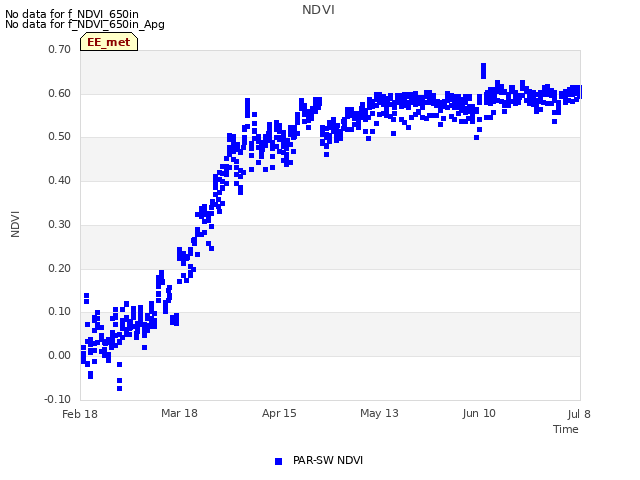Click the 0.50 y-axis tick label
Viewport: 640px width, 480px height.
tap(60, 136)
